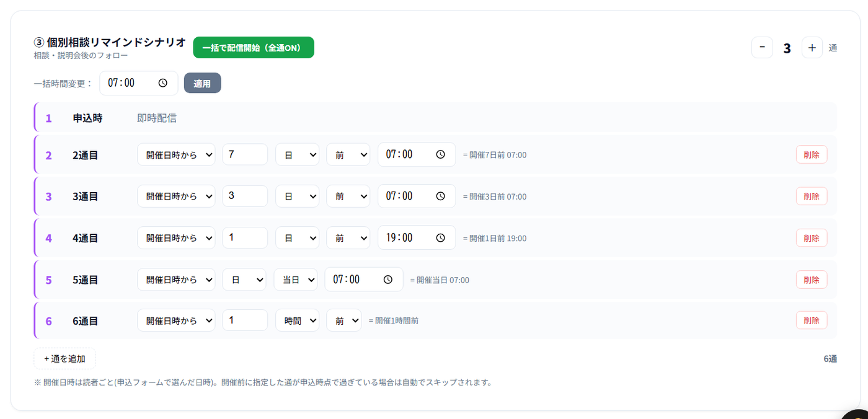
Task: Open 開催日時から dropdown in 4通目 row
Action: click(x=176, y=237)
